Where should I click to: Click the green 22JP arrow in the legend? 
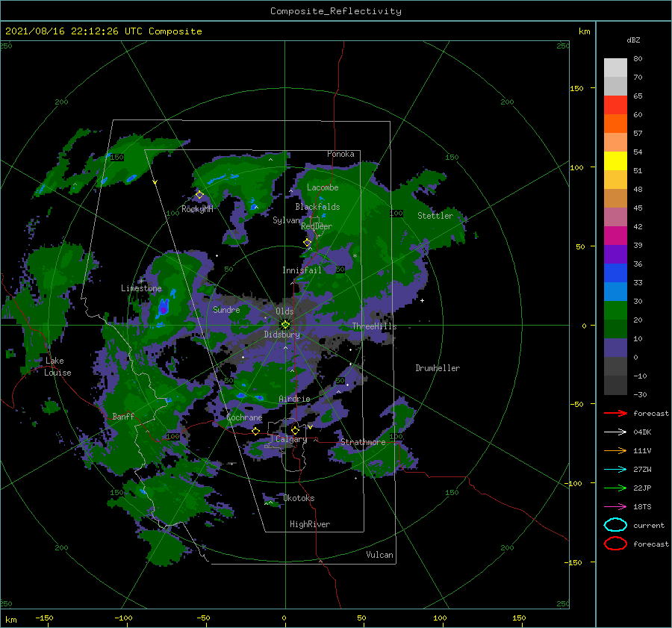pyautogui.click(x=615, y=488)
